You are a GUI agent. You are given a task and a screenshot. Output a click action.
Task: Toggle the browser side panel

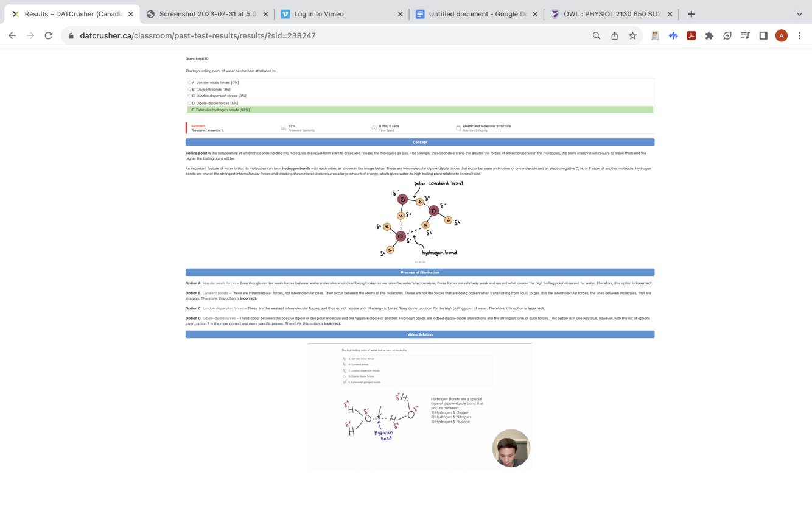click(x=763, y=35)
